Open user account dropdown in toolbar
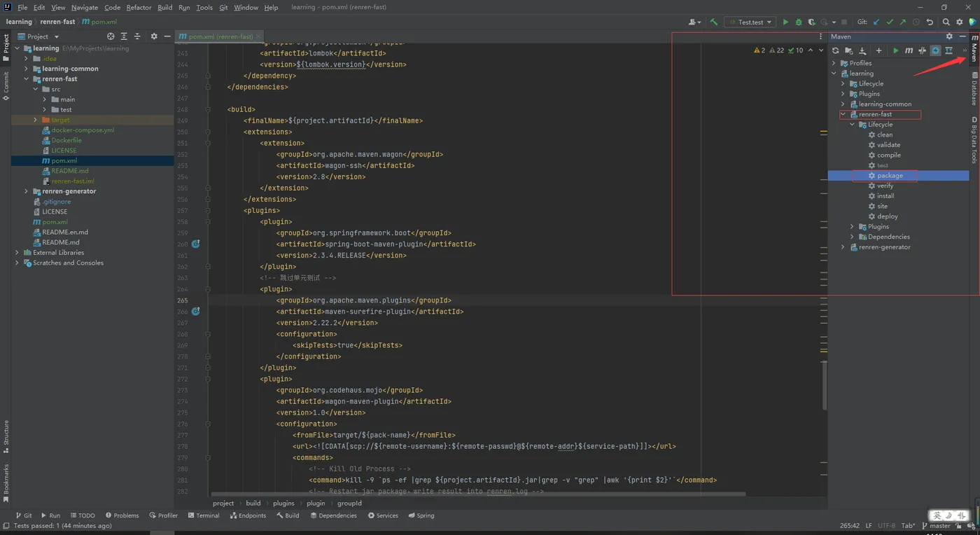Viewport: 980px width, 535px height. click(694, 22)
